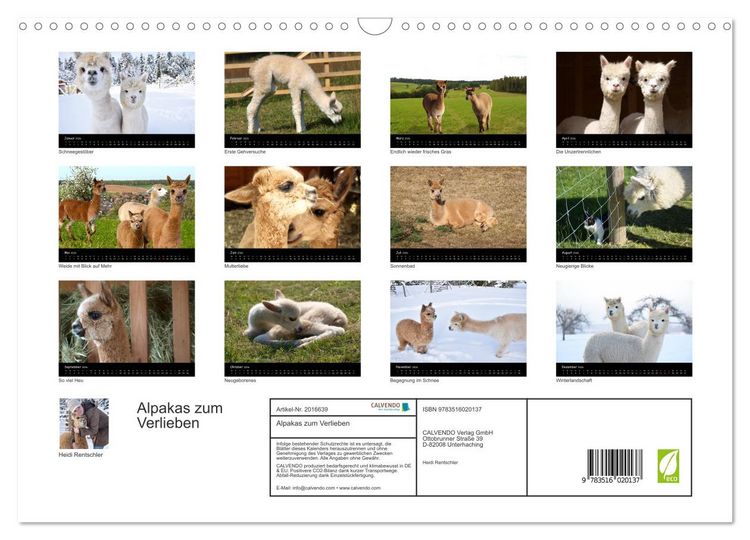
Task: Click the Alpakas zum Verlieben box title
Action: tap(313, 423)
